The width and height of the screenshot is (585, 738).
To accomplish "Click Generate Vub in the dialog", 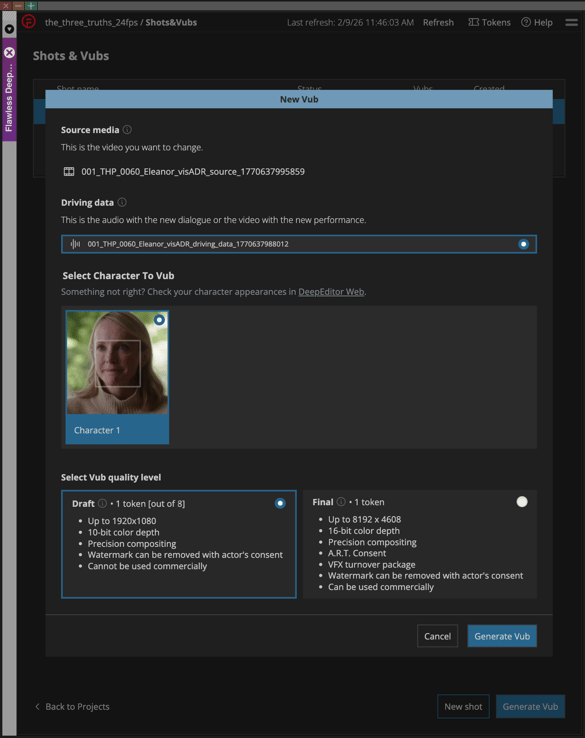I will pos(502,636).
